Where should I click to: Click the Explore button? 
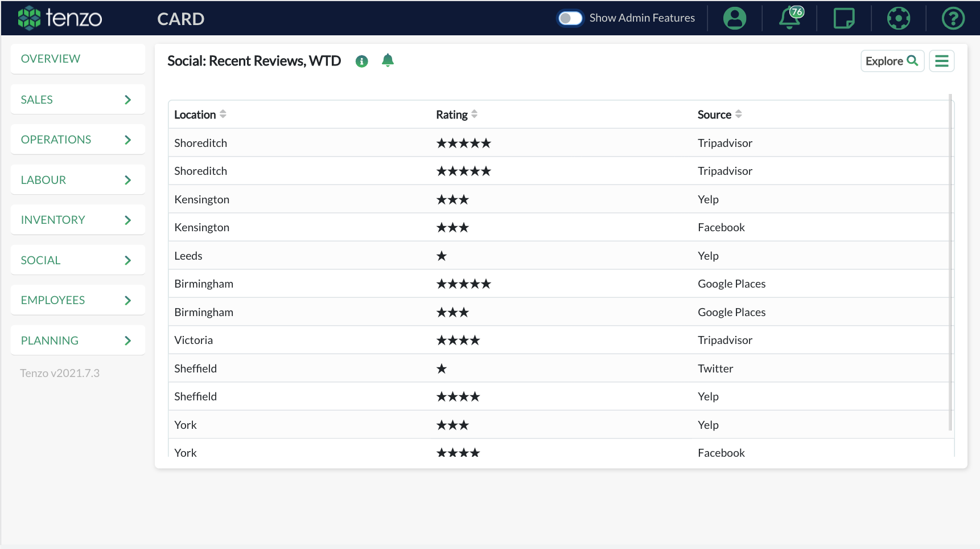pyautogui.click(x=892, y=61)
